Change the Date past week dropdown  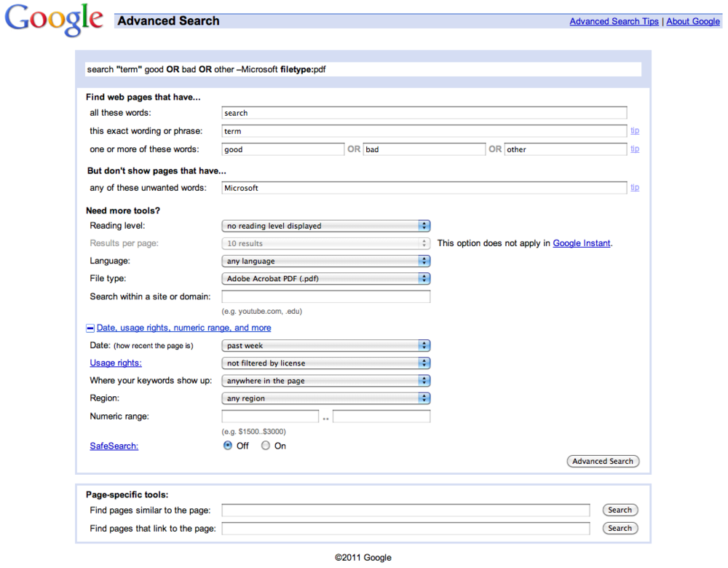(325, 346)
